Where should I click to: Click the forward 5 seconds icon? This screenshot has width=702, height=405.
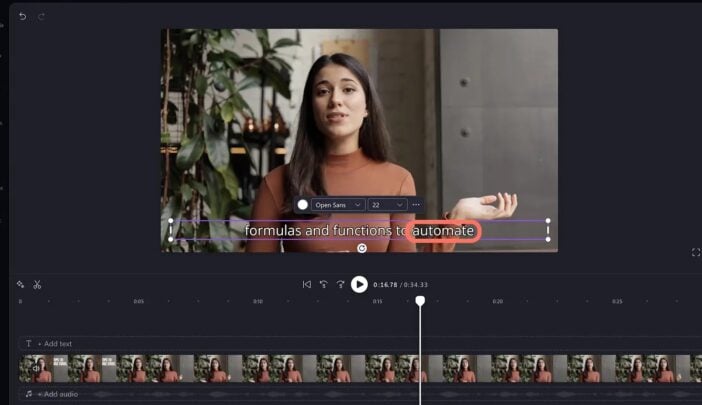[340, 285]
